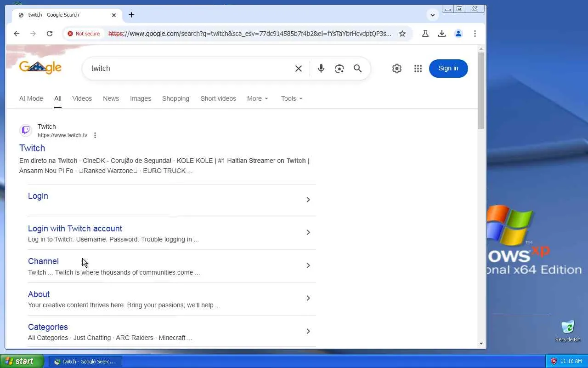Open the Google apps grid
The height and width of the screenshot is (368, 588).
pos(418,69)
